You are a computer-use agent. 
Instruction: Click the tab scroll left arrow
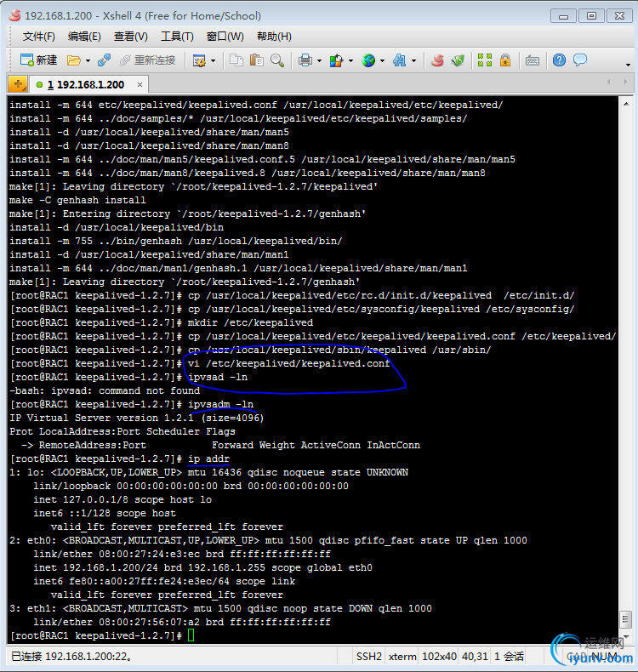click(608, 82)
